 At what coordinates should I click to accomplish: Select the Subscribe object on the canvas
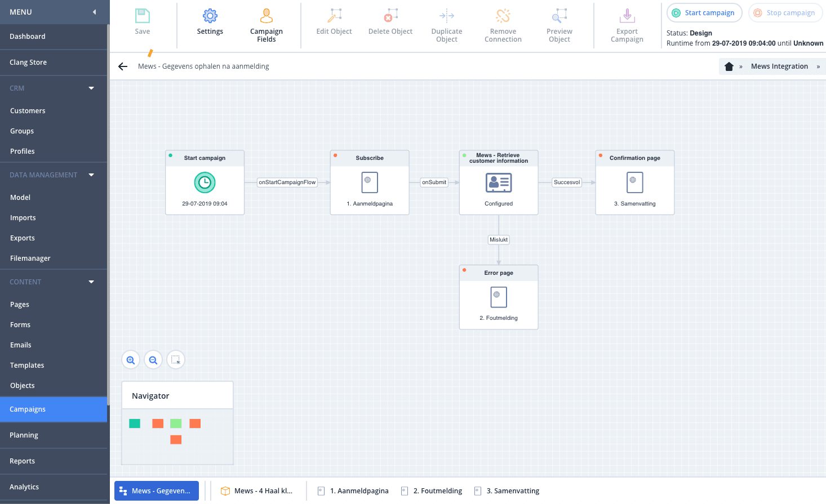click(369, 182)
